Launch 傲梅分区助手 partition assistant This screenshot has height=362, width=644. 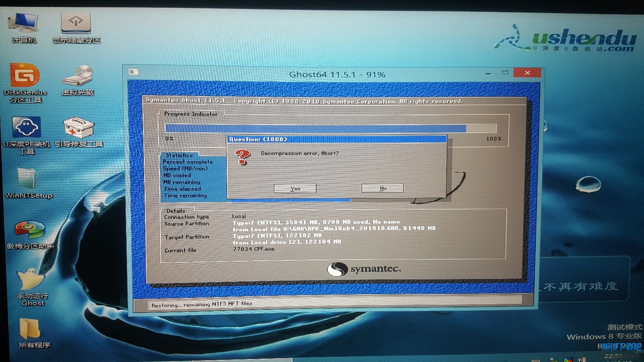coord(30,231)
